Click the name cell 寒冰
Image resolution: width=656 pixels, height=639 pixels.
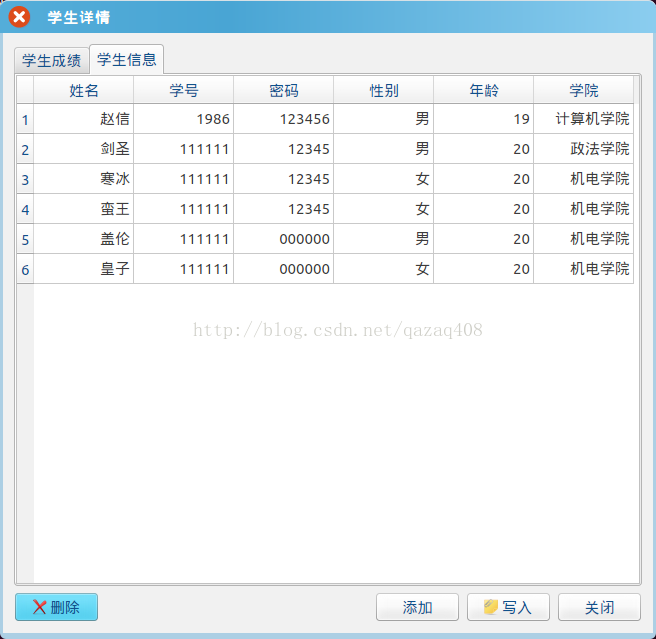click(83, 179)
